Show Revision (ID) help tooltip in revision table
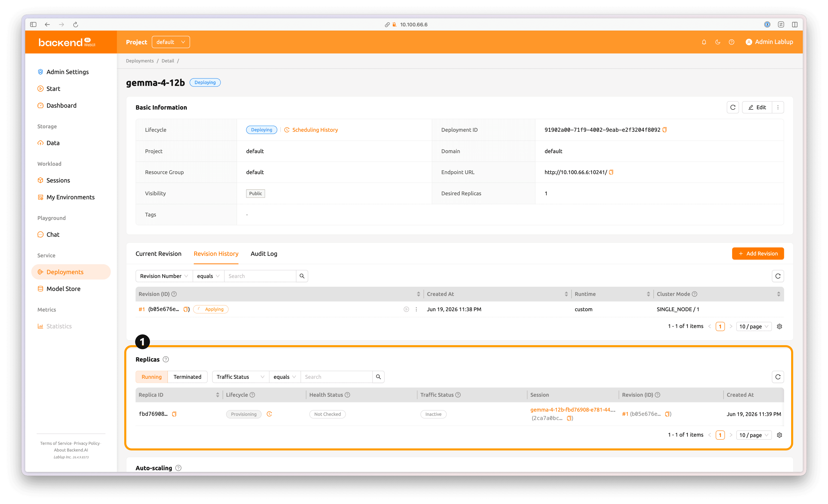828x504 pixels. pos(174,294)
